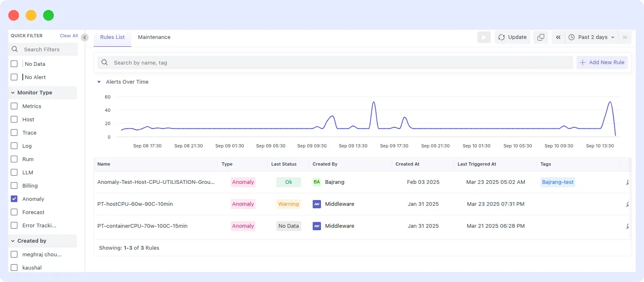644x282 pixels.
Task: Click the double-right chevron to shift time forward
Action: [x=625, y=37]
